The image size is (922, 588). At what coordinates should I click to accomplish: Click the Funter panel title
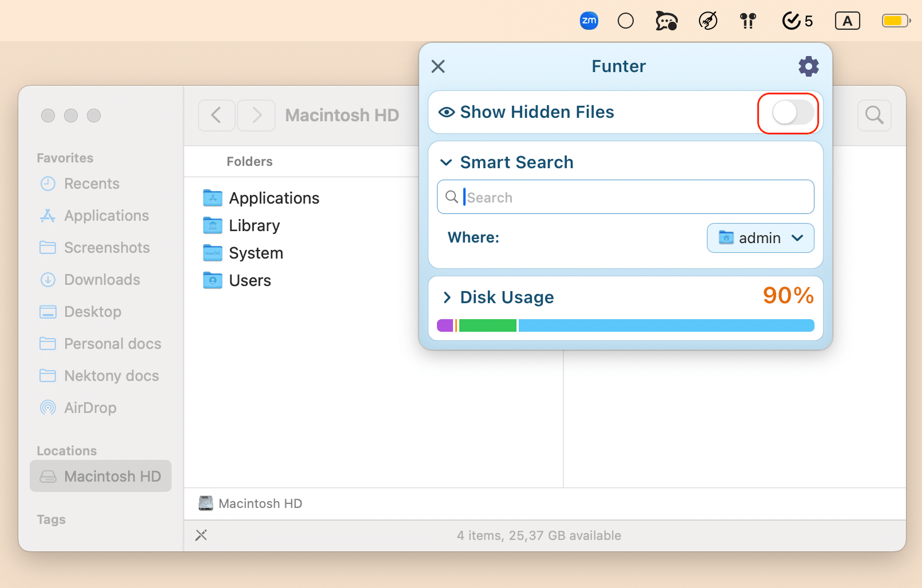tap(619, 66)
